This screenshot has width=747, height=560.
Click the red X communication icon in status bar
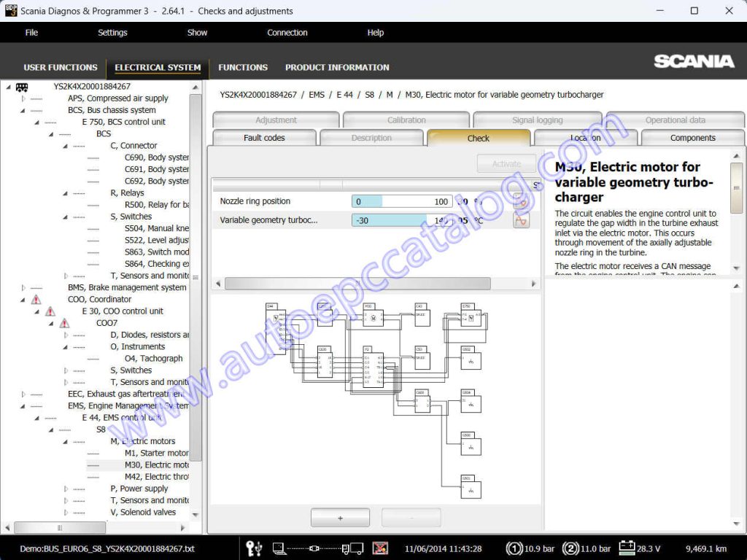coord(380,547)
